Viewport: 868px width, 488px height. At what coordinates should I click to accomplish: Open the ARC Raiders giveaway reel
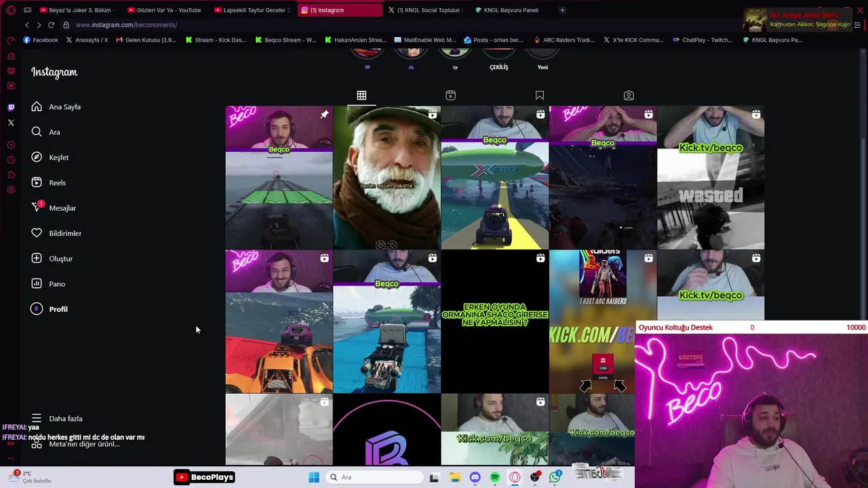(x=592, y=321)
